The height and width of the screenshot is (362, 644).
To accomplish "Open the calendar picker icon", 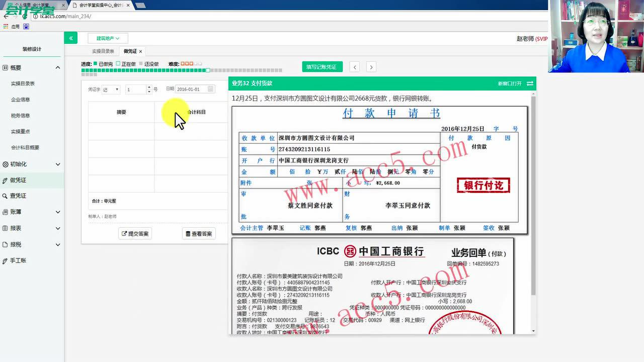I will pos(211,89).
